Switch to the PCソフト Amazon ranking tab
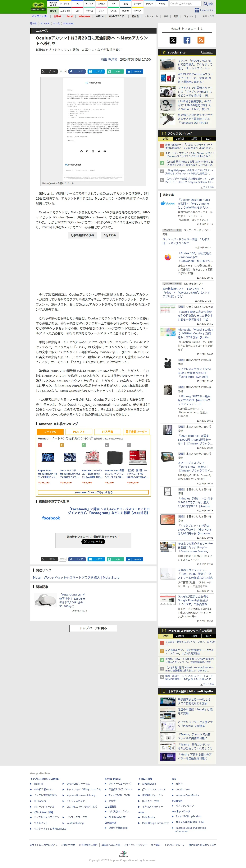This screenshot has height=868, width=246. pyautogui.click(x=79, y=432)
